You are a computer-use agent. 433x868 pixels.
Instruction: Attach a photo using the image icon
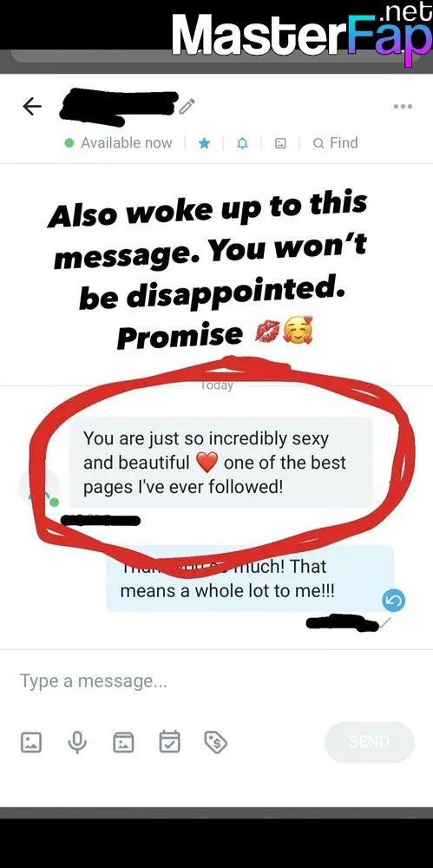point(31,742)
